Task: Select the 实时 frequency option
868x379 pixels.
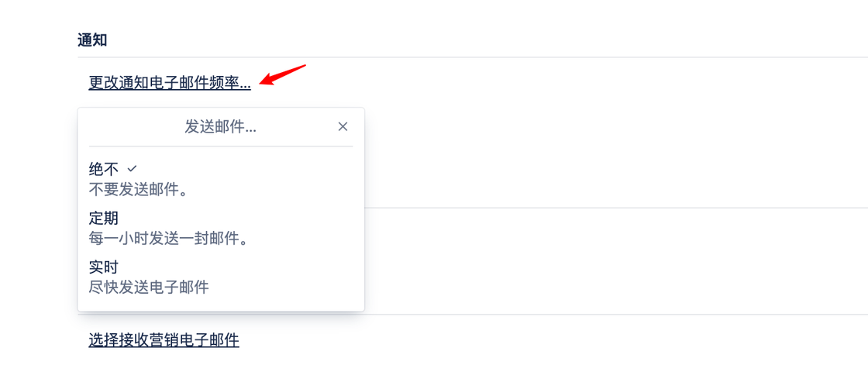Action: (x=221, y=277)
